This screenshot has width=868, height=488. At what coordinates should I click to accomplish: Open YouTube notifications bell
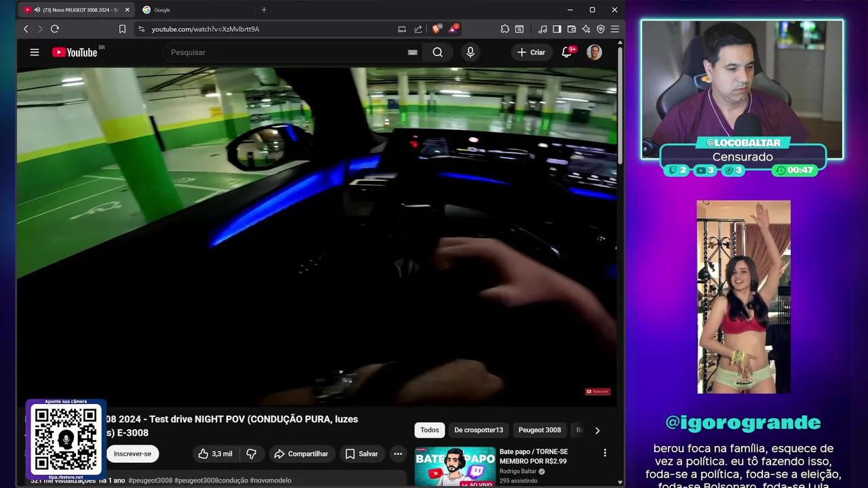tap(567, 52)
